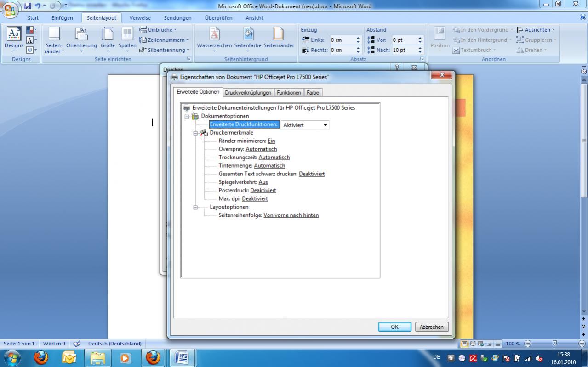Click the zoom slider handle in Word
The width and height of the screenshot is (588, 367).
pyautogui.click(x=554, y=344)
